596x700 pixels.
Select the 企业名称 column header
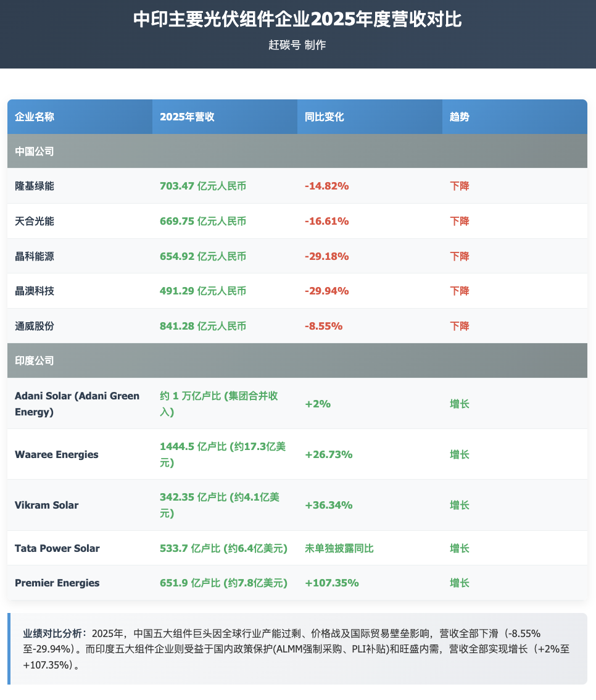(x=80, y=117)
